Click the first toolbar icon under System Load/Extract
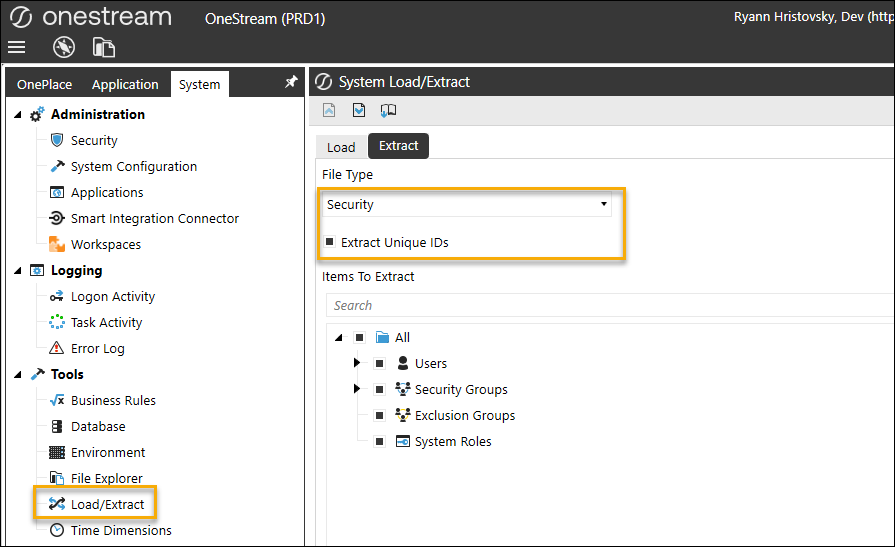The image size is (895, 547). click(329, 110)
